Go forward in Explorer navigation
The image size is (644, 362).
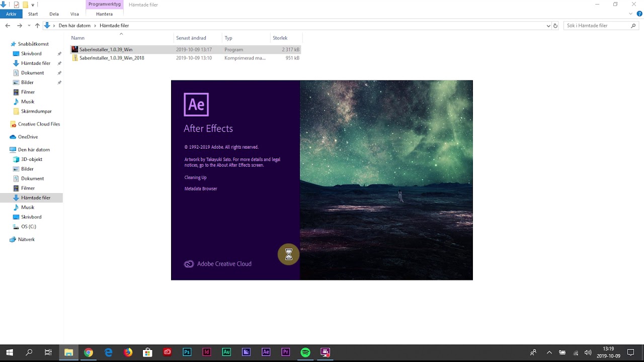[19, 26]
